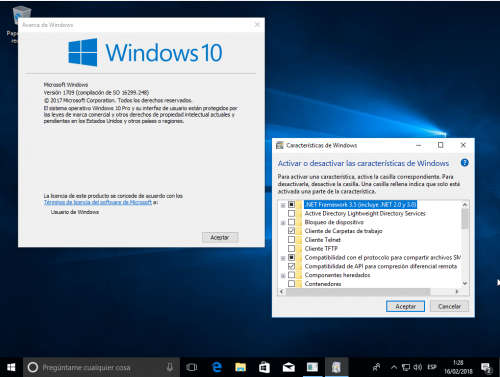Select the Cliente Telnet row label
This screenshot has height=377, width=500.
point(323,240)
